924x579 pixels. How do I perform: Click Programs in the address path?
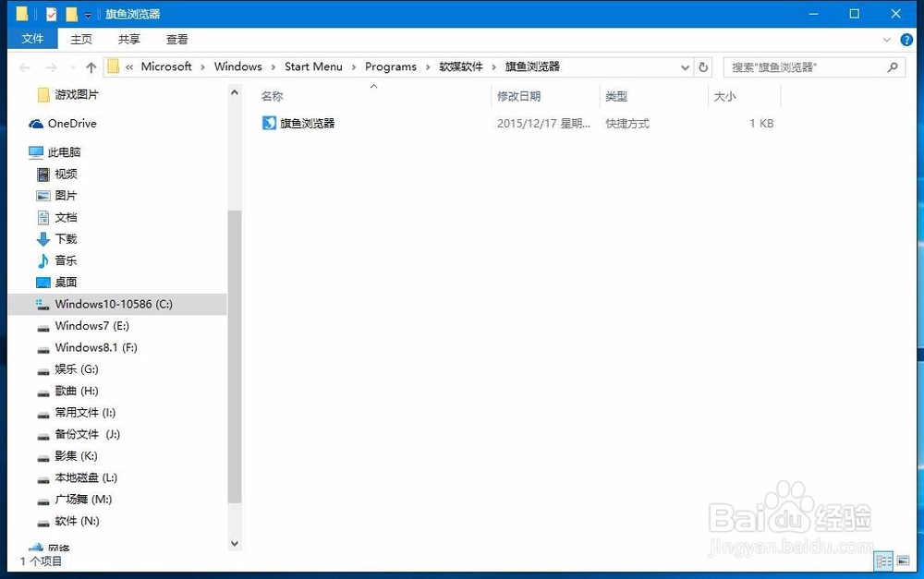tap(391, 66)
